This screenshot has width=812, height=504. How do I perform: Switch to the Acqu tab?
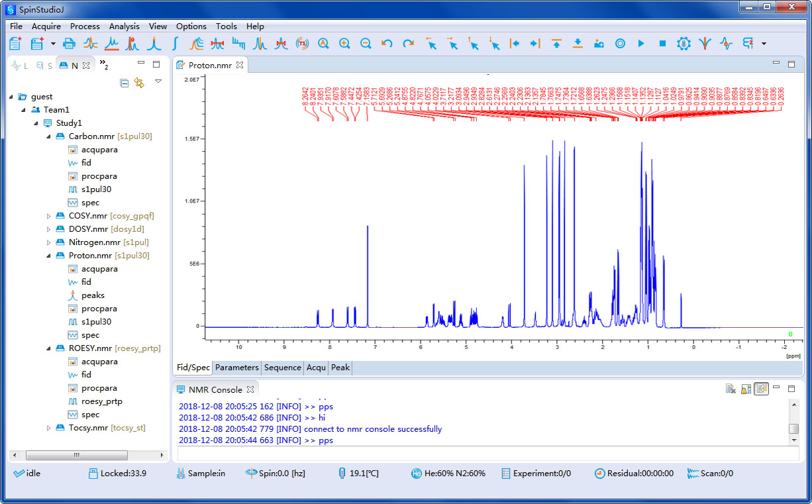pyautogui.click(x=316, y=368)
